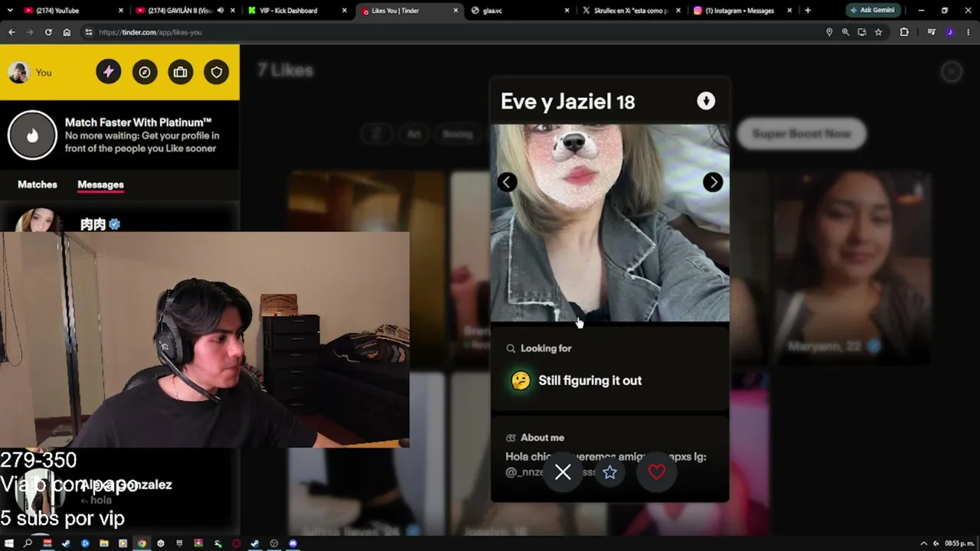
Task: Click Match Faster With Platinum banner
Action: 119,135
